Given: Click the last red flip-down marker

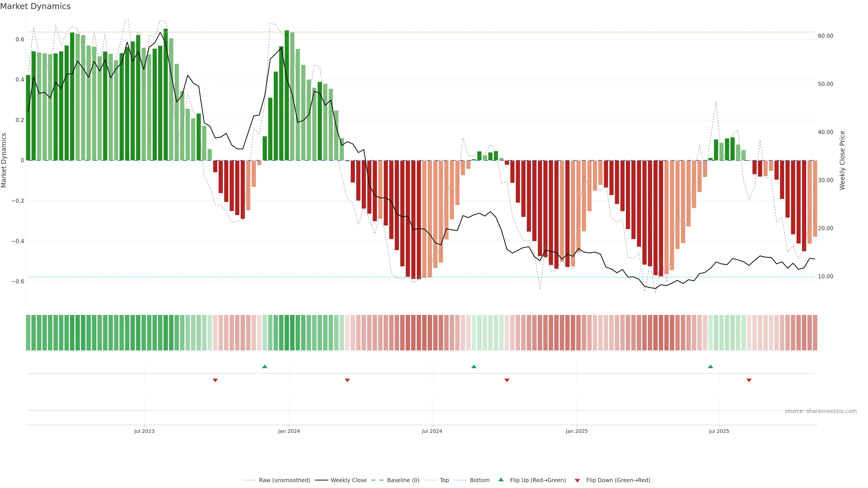Looking at the screenshot, I should (x=749, y=380).
